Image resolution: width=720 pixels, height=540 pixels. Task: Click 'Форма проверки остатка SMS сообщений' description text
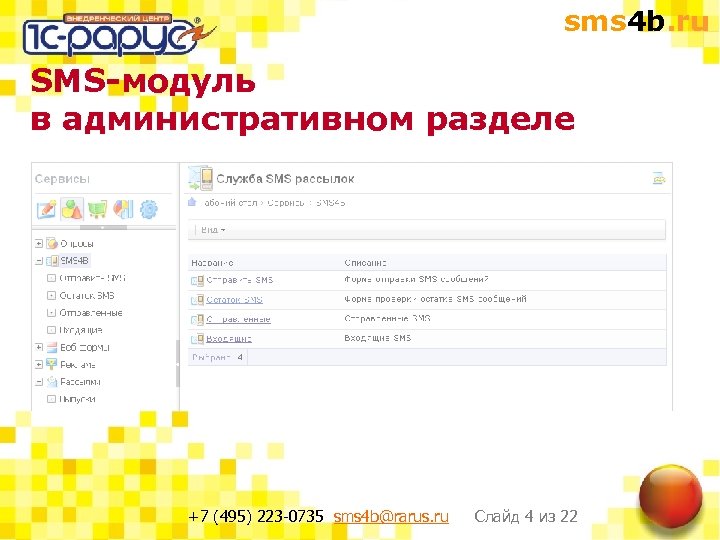435,299
